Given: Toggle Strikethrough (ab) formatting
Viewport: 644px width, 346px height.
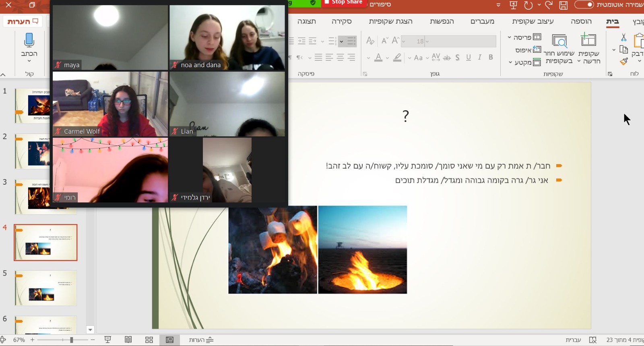Looking at the screenshot, I should tap(447, 58).
